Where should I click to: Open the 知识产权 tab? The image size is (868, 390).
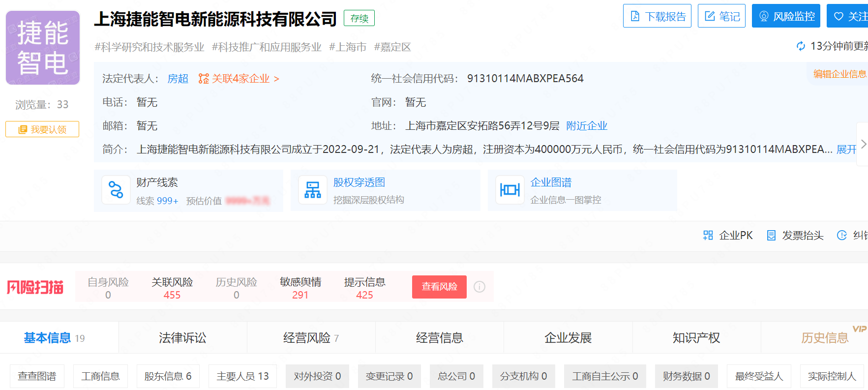(696, 338)
